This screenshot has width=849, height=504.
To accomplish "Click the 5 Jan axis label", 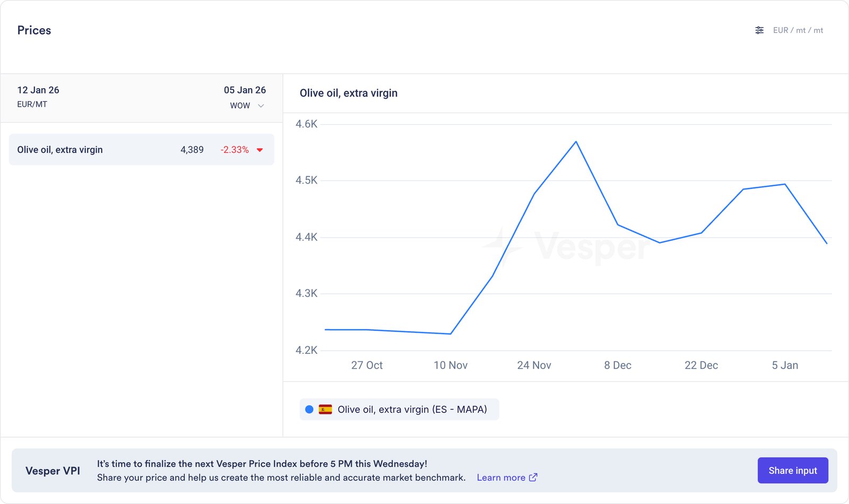I will pos(785,365).
